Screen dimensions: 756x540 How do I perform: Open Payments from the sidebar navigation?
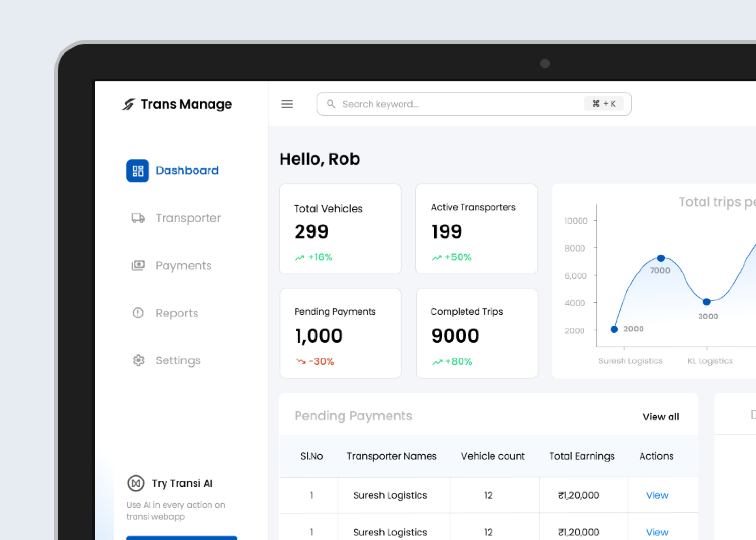(184, 265)
